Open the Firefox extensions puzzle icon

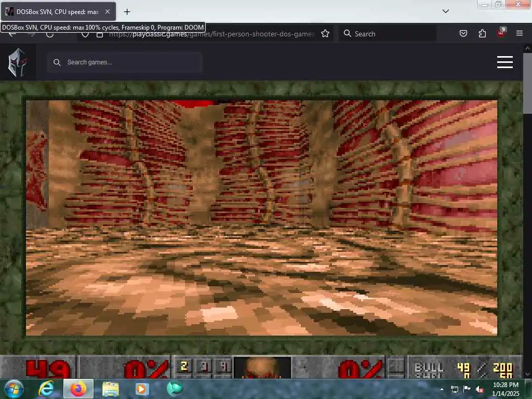[x=482, y=34]
